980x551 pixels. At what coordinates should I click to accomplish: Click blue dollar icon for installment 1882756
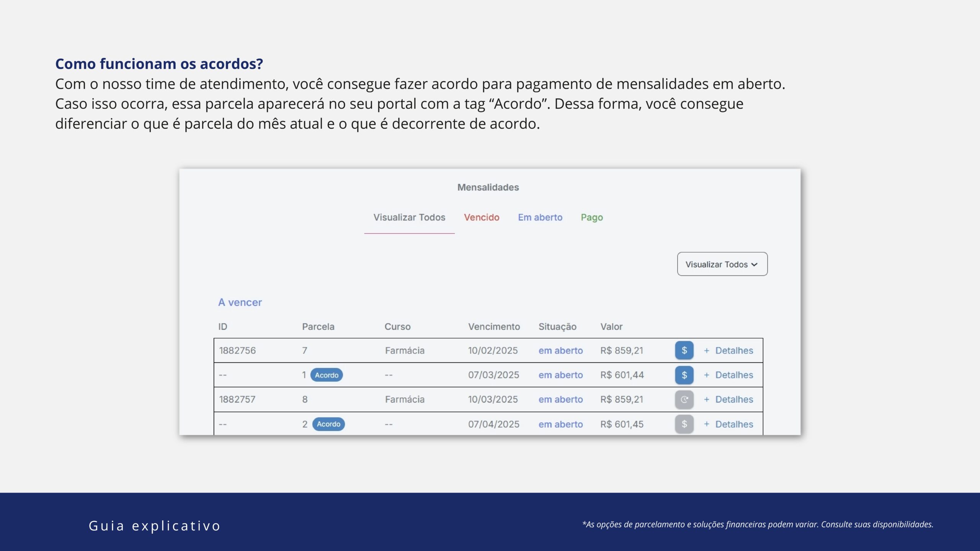pos(684,350)
